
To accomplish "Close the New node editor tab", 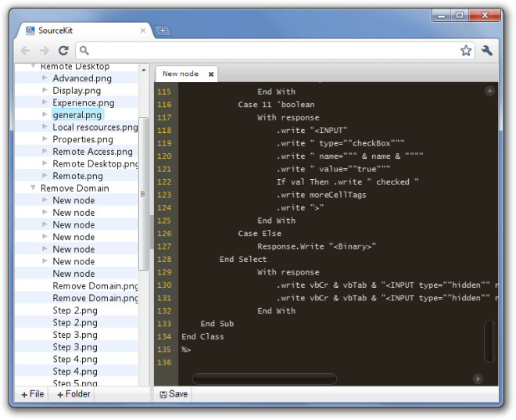I will point(211,74).
